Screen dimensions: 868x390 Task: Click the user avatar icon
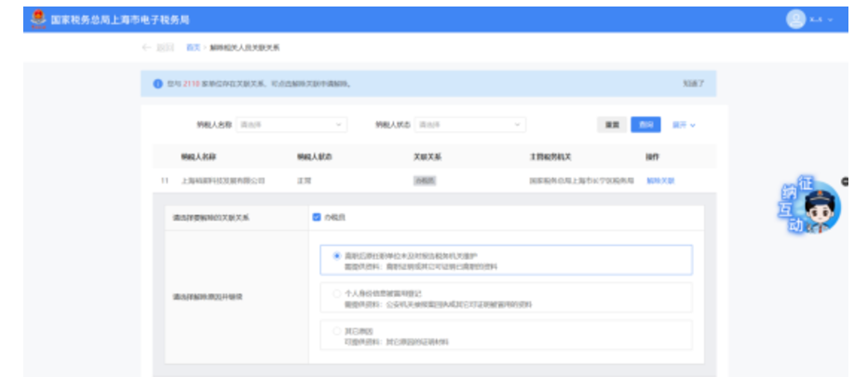click(x=794, y=19)
